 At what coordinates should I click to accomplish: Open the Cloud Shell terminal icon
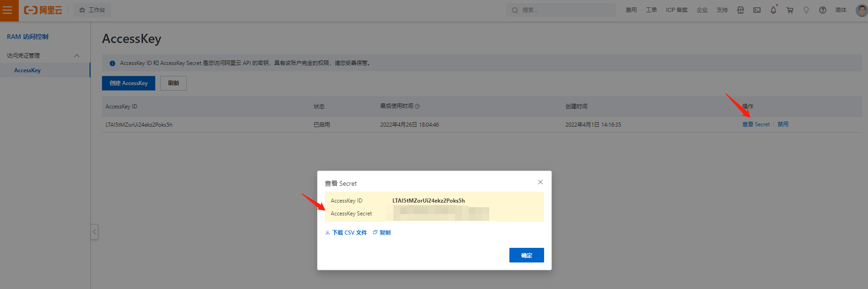tap(757, 10)
